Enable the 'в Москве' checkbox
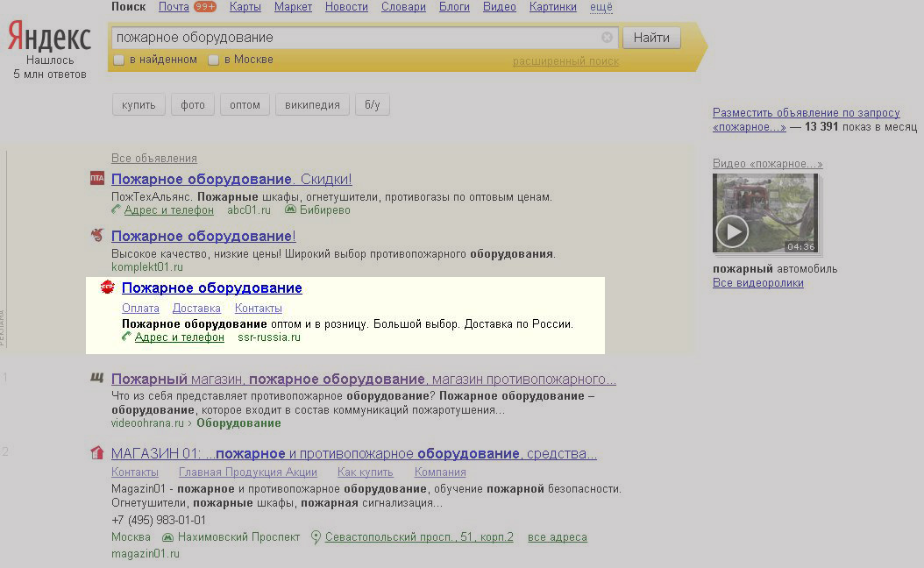Viewport: 924px width, 568px height. (213, 60)
